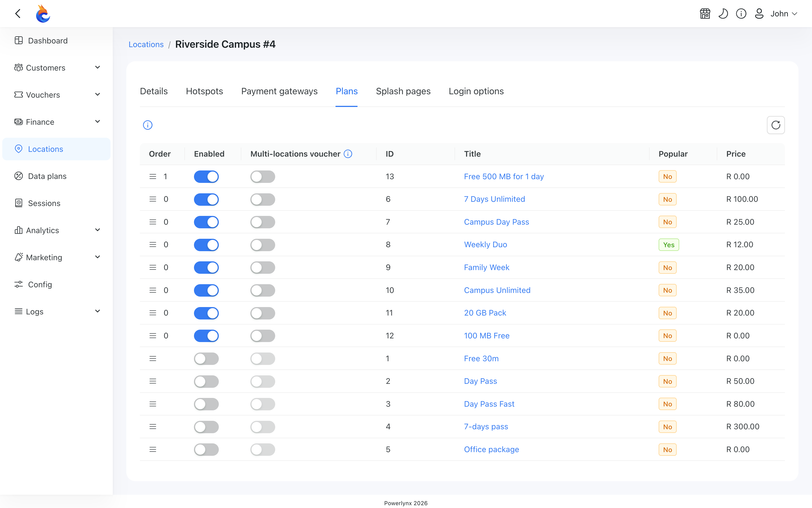
Task: Expand the Vouchers menu
Action: coord(56,95)
